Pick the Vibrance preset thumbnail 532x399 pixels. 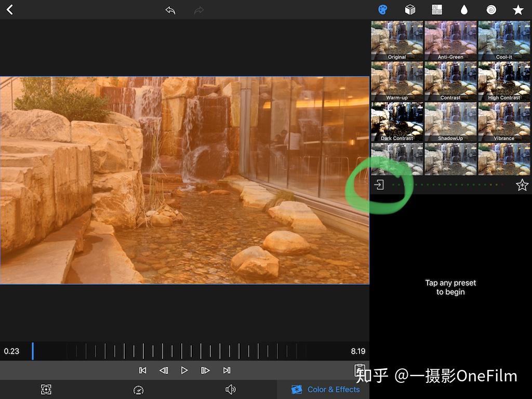point(504,122)
